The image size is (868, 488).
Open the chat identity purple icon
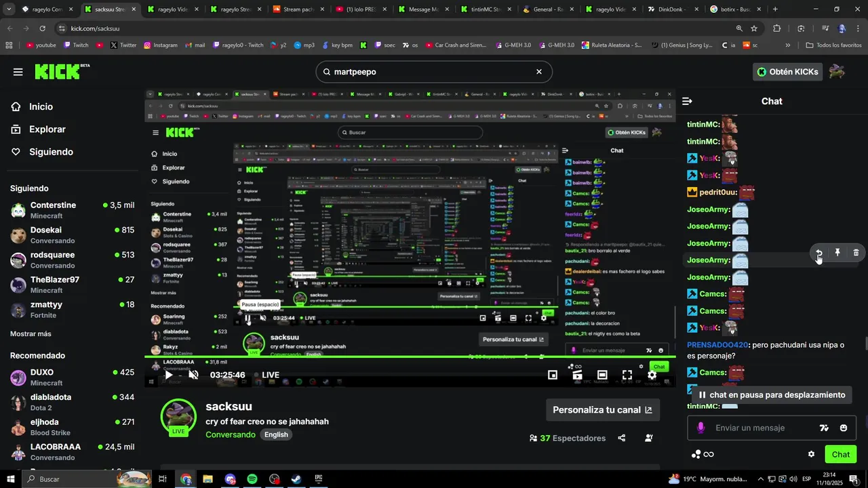tap(701, 428)
